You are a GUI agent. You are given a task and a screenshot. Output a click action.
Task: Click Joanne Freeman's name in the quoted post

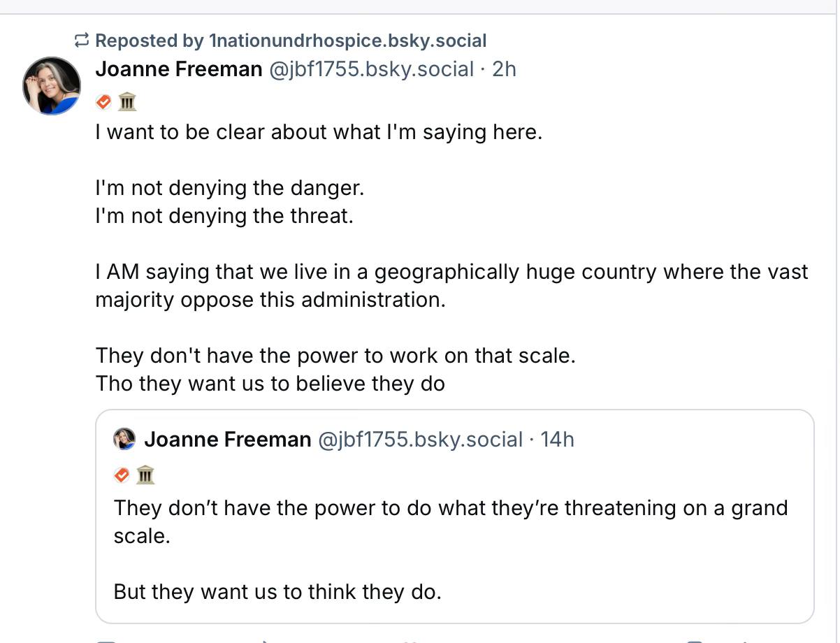228,440
